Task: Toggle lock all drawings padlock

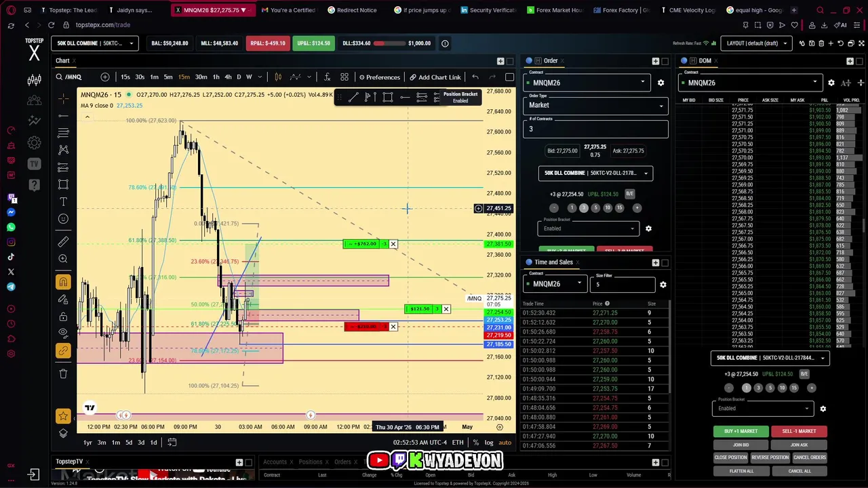Action: (63, 317)
